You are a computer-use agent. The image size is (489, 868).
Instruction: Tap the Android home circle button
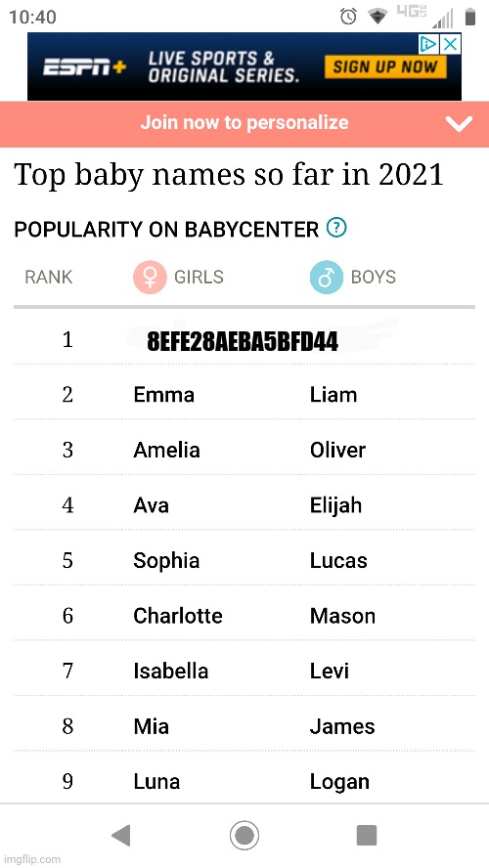tap(244, 836)
